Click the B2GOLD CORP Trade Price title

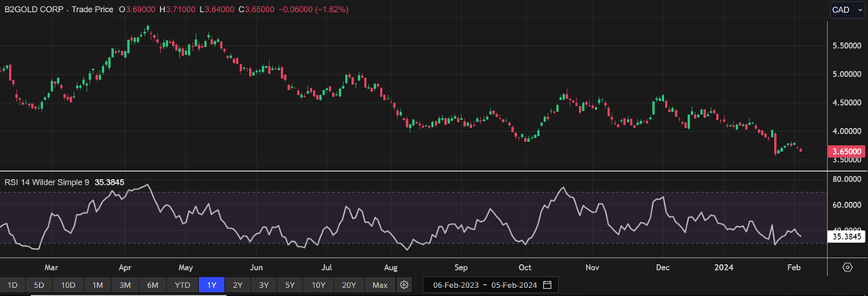point(59,10)
